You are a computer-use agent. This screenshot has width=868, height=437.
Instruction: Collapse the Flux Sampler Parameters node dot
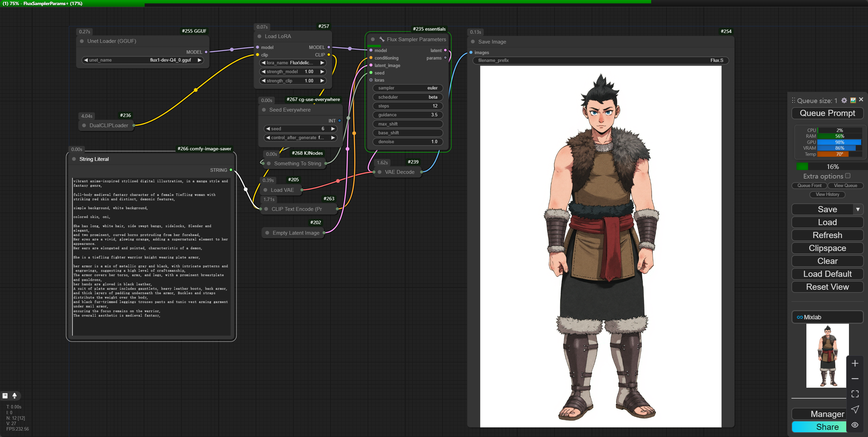point(373,39)
